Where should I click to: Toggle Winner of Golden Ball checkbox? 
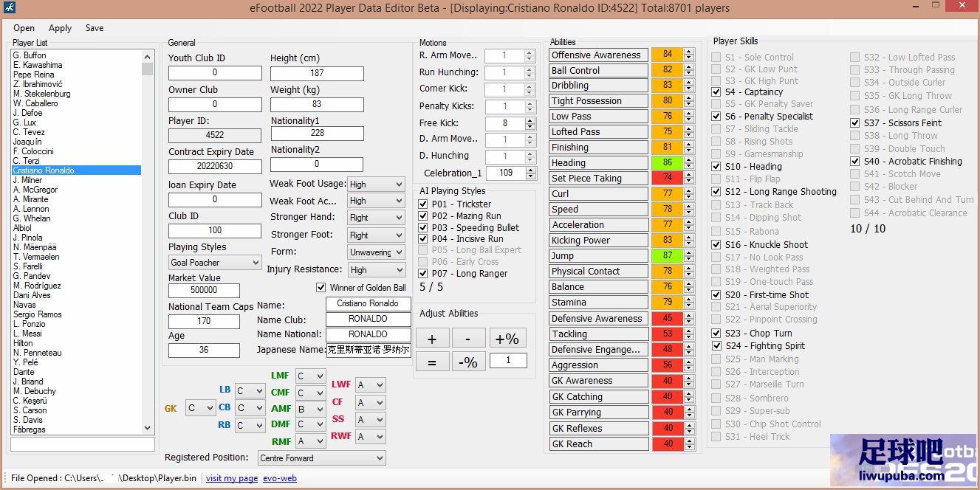click(x=321, y=288)
